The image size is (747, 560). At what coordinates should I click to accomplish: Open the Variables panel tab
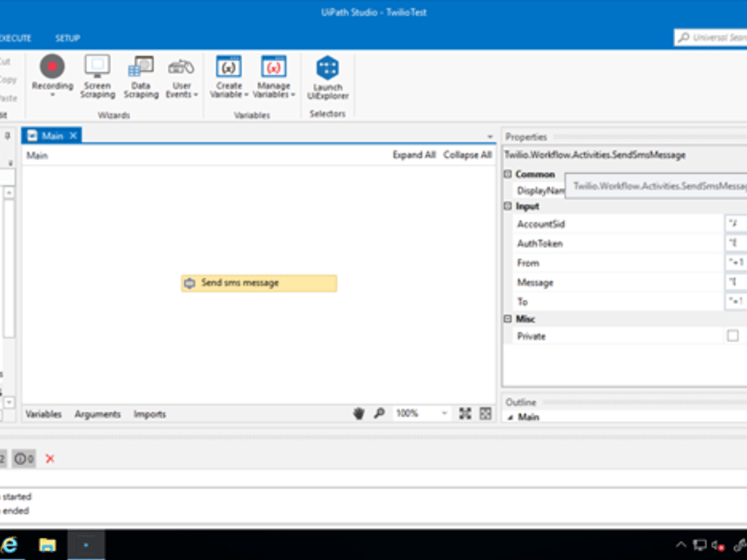click(x=43, y=414)
